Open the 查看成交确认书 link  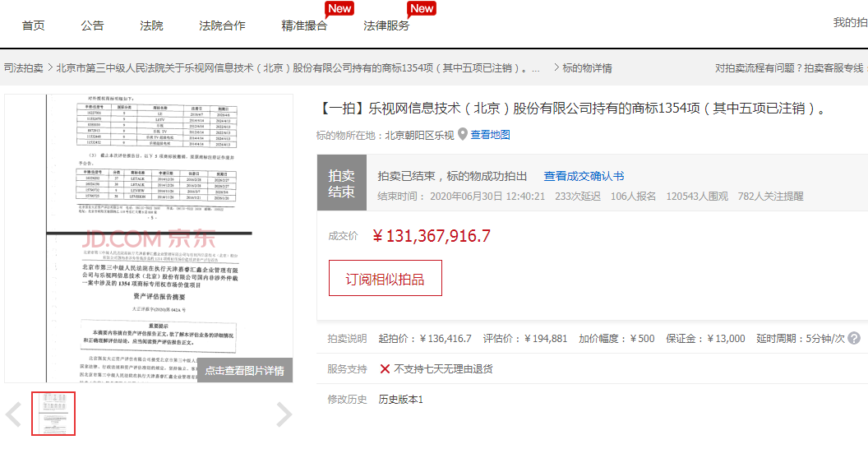[x=584, y=176]
